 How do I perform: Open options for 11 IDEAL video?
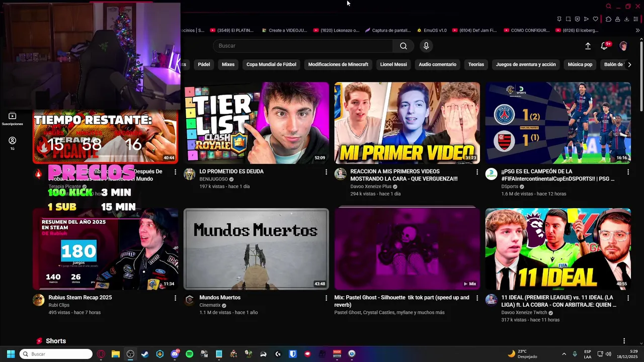coord(628,298)
